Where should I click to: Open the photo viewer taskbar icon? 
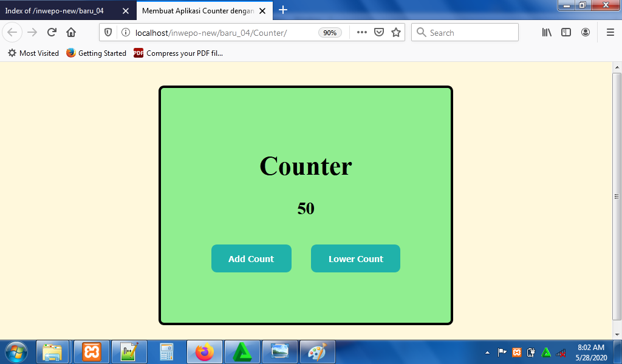pos(279,352)
